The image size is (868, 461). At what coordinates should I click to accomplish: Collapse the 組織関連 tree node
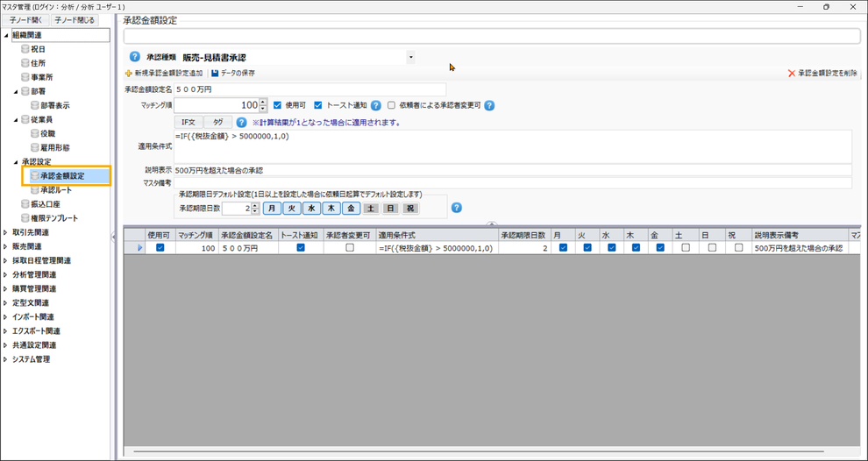point(6,35)
